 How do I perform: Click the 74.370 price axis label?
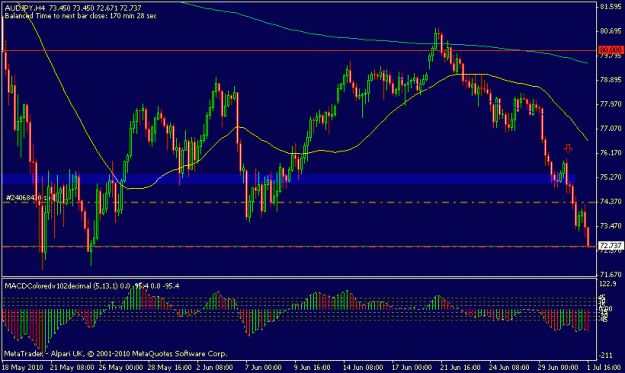(610, 202)
